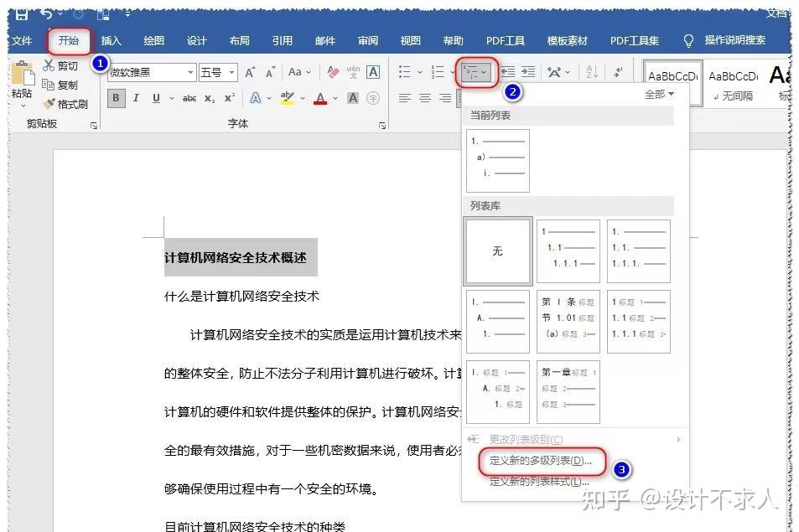Click the increase indent icon
Image resolution: width=799 pixels, height=532 pixels.
pyautogui.click(x=528, y=72)
